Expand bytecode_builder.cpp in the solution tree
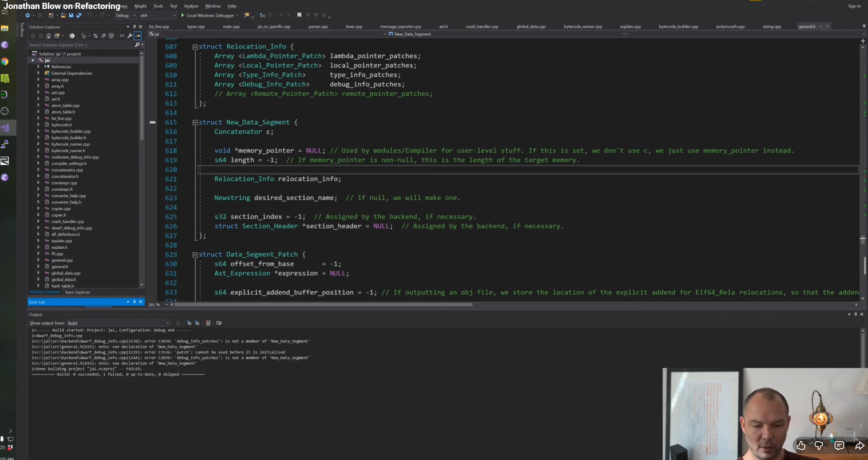This screenshot has width=868, height=460. pos(38,131)
